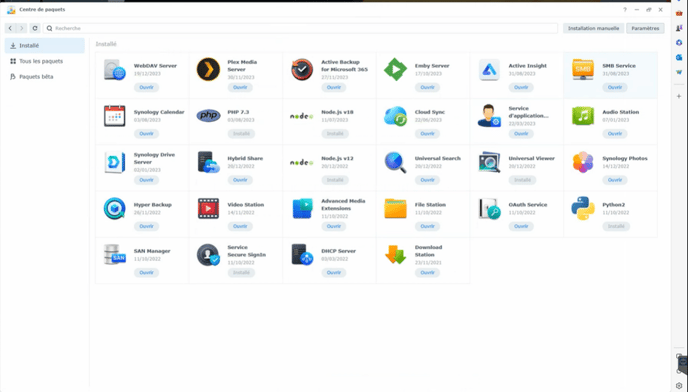Viewport: 688px width, 392px height.
Task: Select the Installé sidebar tab
Action: coord(45,46)
